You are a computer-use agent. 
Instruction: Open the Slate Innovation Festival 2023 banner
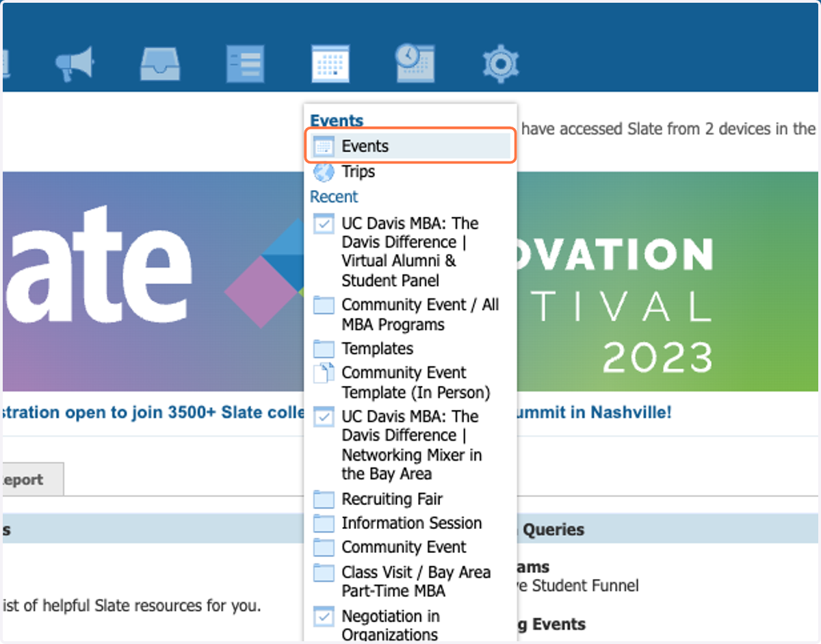pos(410,281)
